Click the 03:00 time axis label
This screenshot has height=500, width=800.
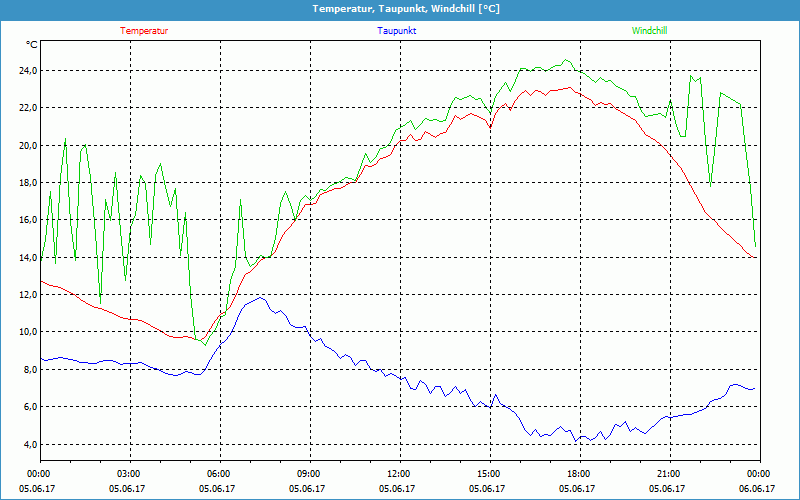(129, 474)
